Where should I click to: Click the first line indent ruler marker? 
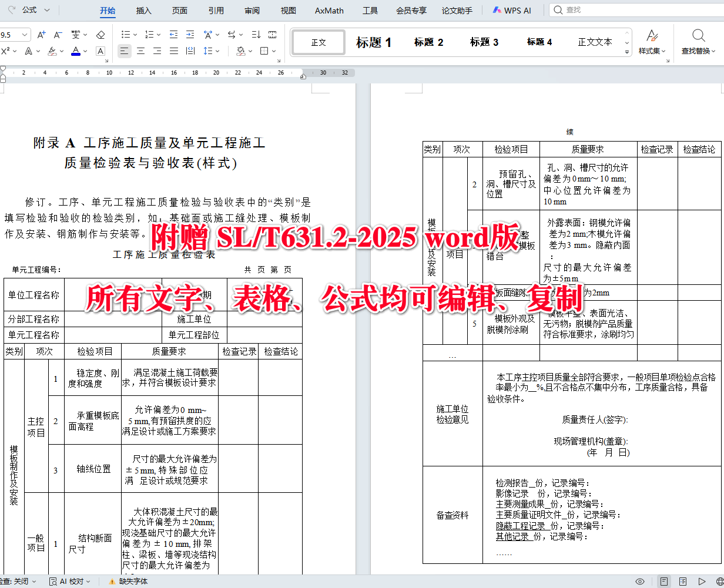[3, 70]
